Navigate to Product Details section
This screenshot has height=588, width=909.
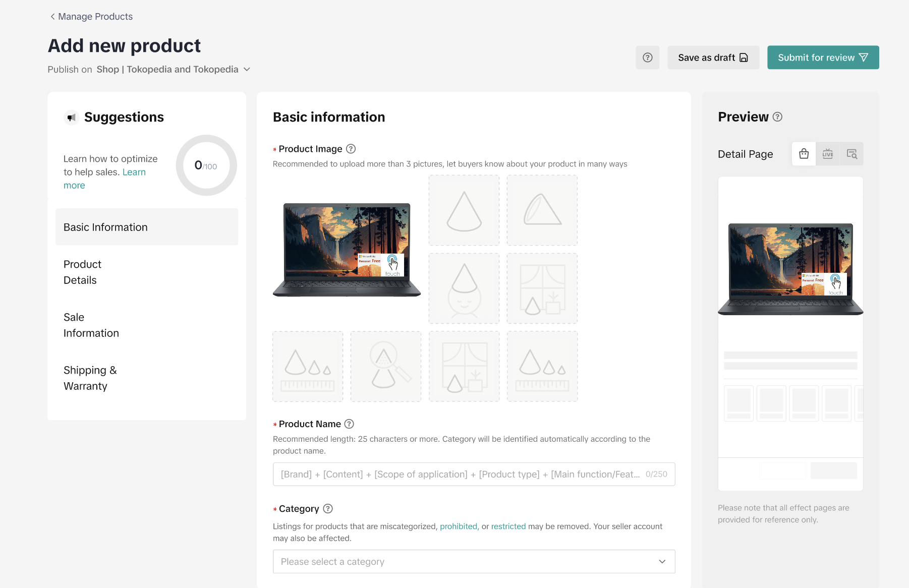coord(83,272)
